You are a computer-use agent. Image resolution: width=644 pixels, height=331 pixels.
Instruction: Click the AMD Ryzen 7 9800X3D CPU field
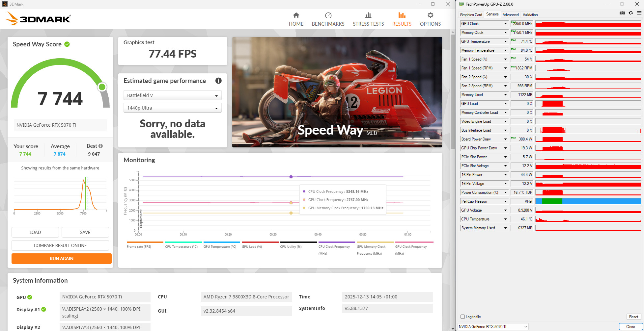(246, 297)
